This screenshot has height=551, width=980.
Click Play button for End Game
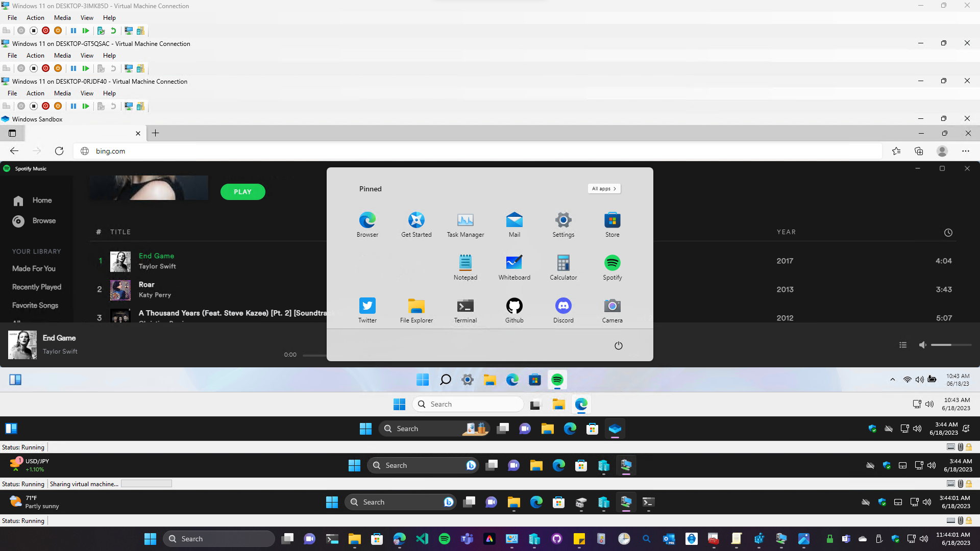tap(100, 260)
